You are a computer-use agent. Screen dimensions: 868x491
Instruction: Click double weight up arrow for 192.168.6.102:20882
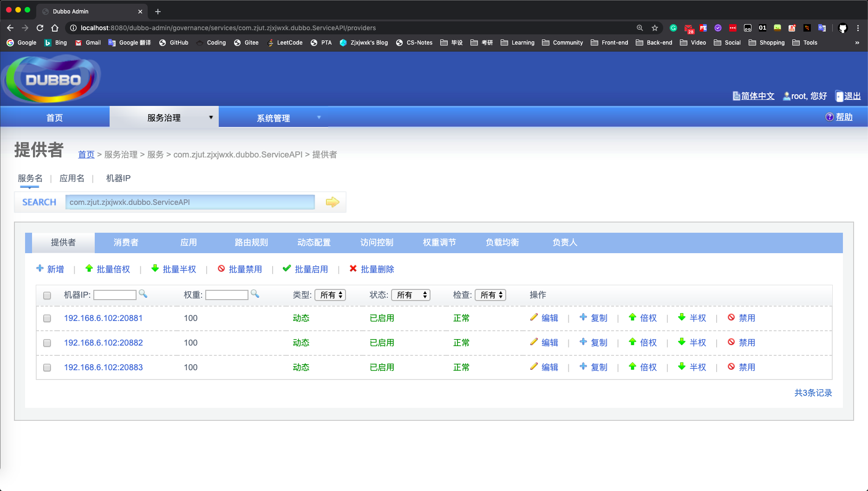(633, 342)
